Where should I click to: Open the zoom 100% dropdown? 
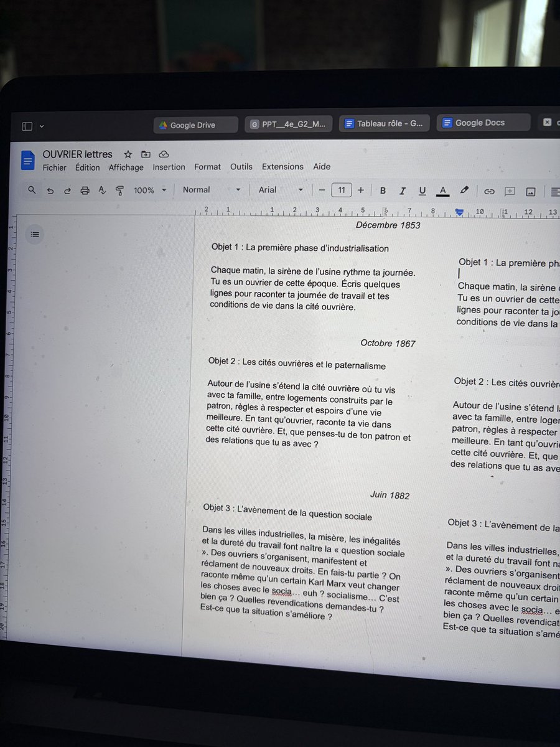click(x=150, y=190)
